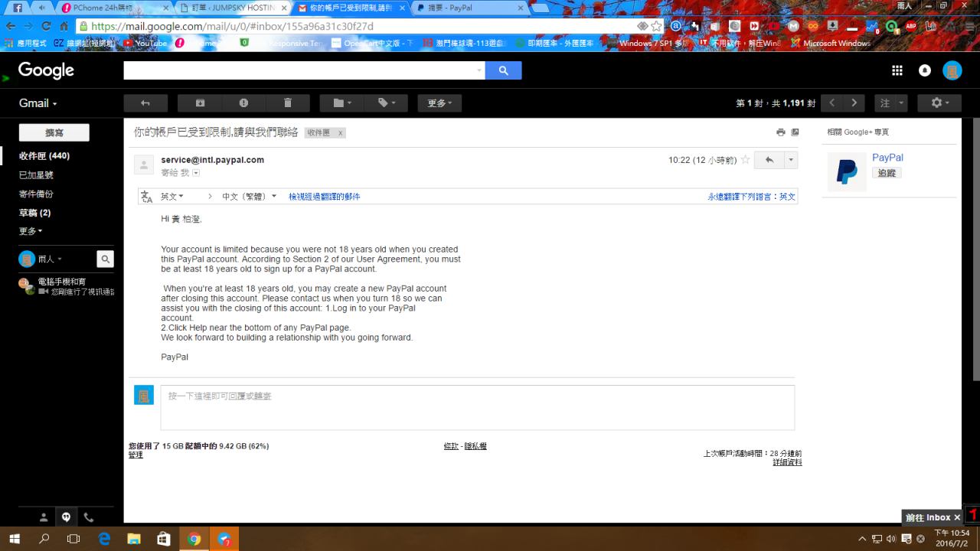Report this email as spam

(243, 103)
